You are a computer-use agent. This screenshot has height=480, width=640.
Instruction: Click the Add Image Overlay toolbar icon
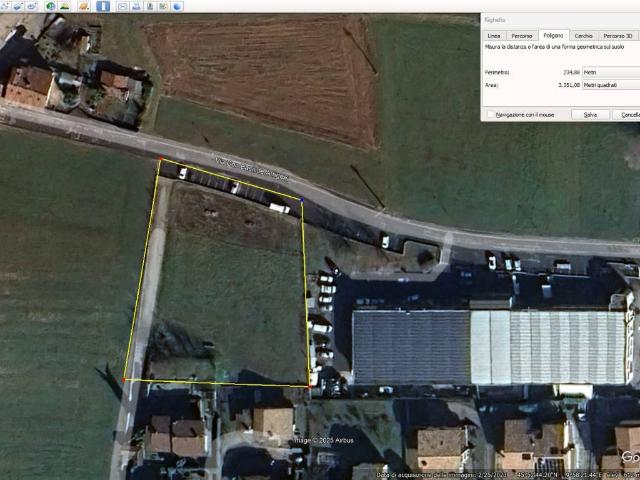pos(18,6)
